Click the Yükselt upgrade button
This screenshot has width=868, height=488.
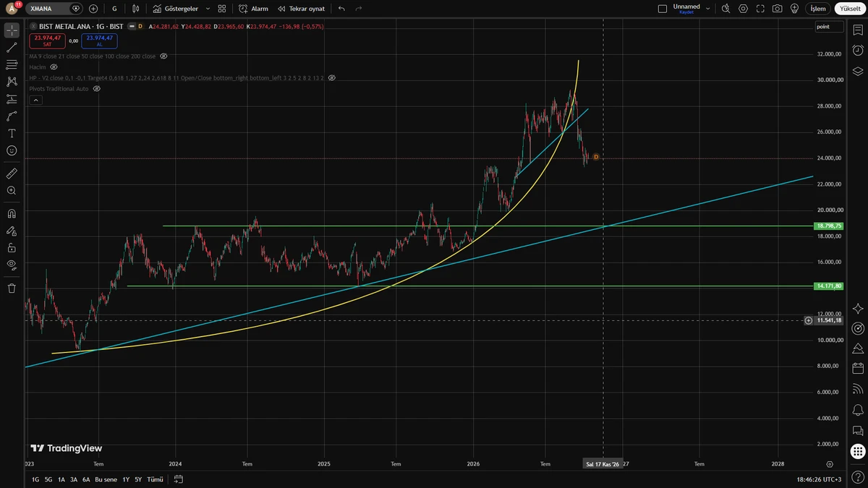click(850, 9)
